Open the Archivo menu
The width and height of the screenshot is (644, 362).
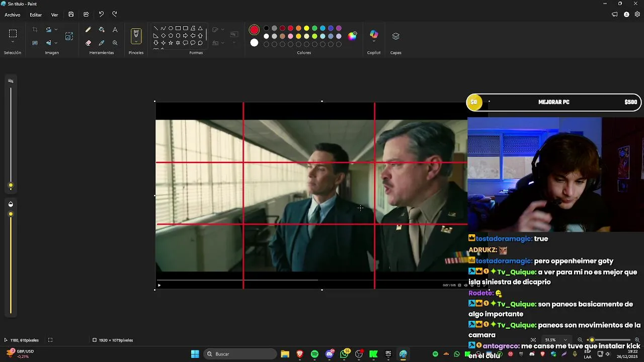13,15
